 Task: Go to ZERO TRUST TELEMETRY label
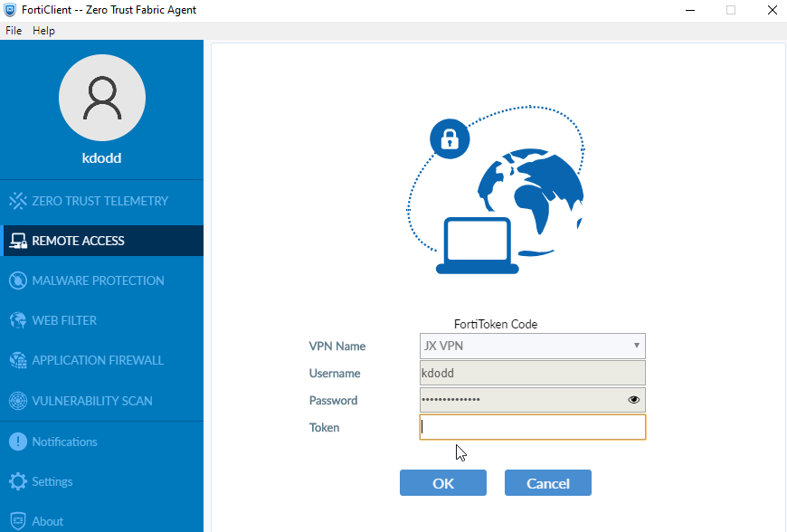[100, 201]
